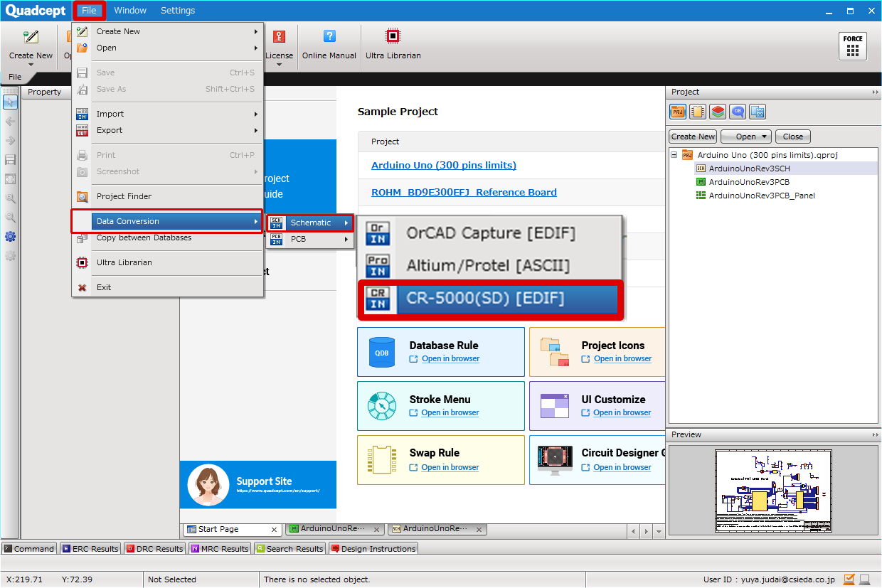Image resolution: width=882 pixels, height=588 pixels.
Task: Click the FORCE grid button
Action: coord(853,46)
